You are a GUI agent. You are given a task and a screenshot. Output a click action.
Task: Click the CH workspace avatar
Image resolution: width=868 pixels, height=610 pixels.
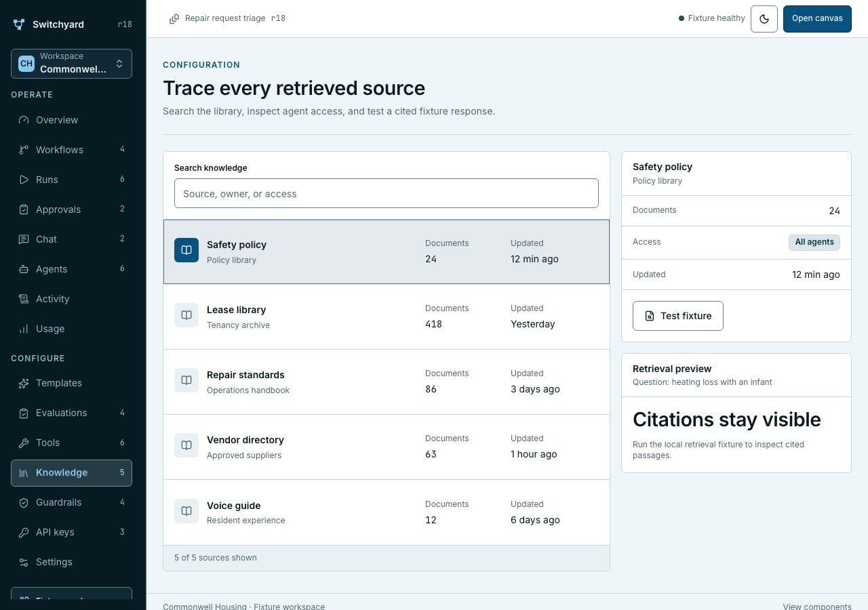26,64
